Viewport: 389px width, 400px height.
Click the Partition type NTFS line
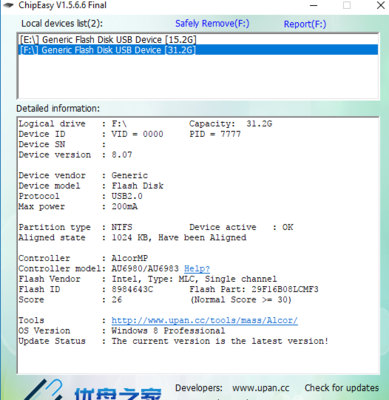(75, 227)
